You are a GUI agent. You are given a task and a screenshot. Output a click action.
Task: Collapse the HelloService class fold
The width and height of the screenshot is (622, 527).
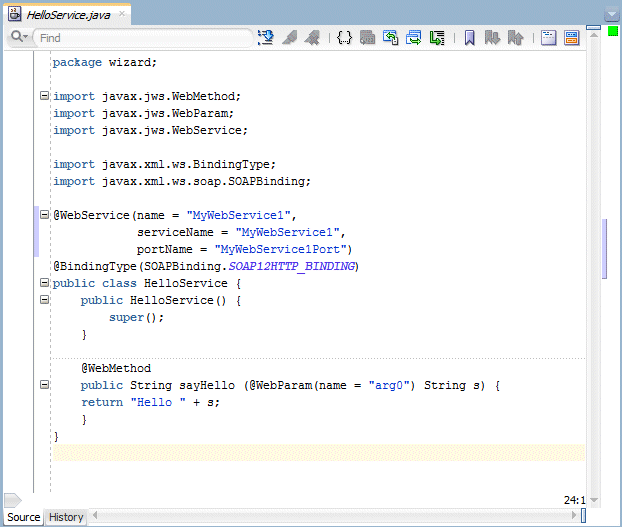pos(44,283)
